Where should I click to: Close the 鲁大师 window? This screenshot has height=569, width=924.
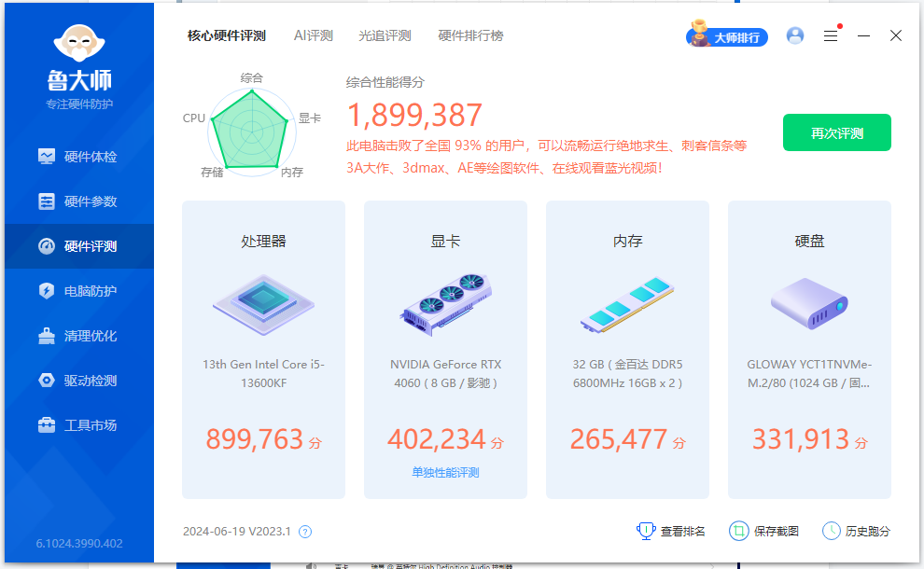896,36
